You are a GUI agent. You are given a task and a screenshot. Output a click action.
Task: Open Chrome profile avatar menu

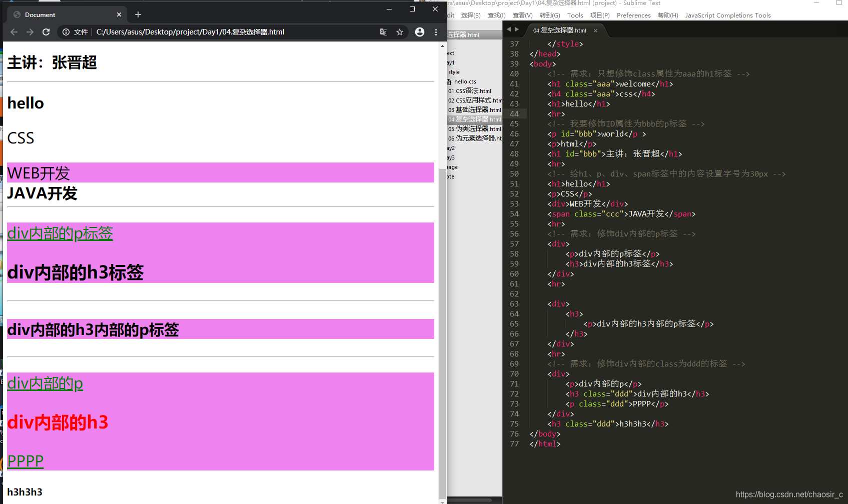pyautogui.click(x=420, y=32)
